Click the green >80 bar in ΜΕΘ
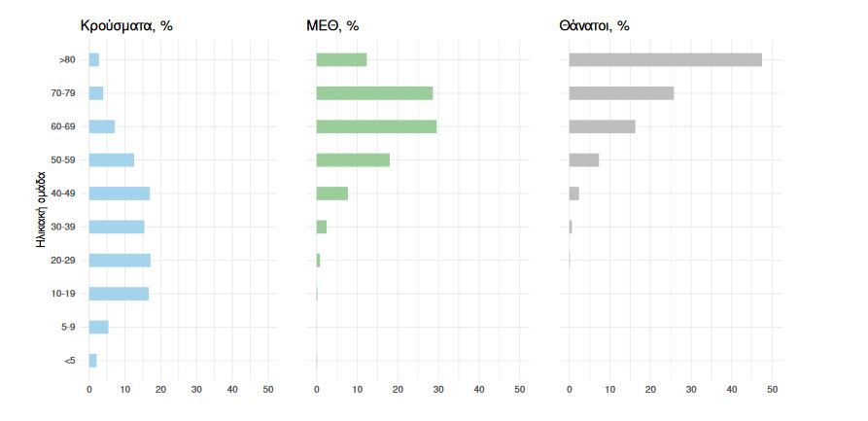Screen dimensions: 868x421 tap(341, 60)
